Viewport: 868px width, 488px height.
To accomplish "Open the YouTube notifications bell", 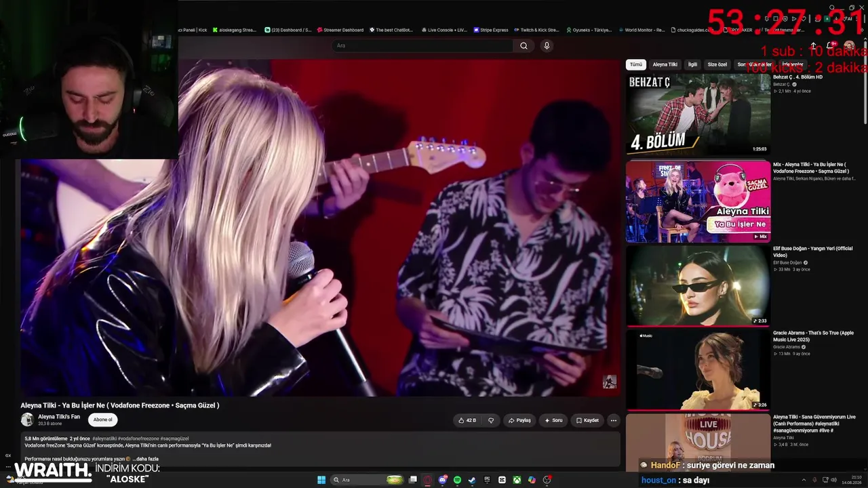I will tap(830, 45).
